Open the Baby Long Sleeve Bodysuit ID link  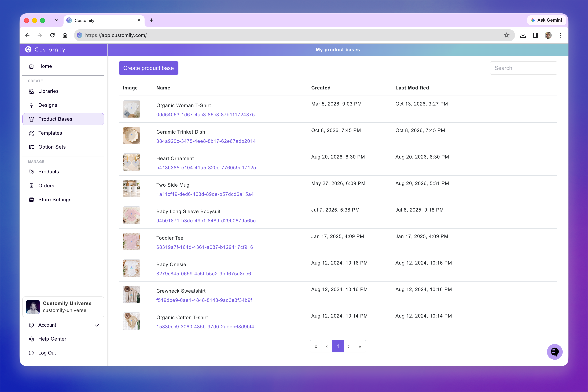(206, 221)
